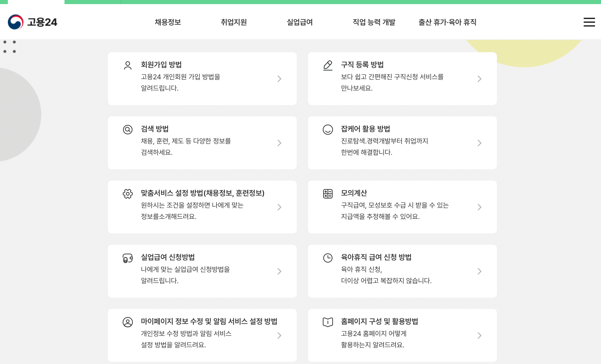Viewport: 601px width, 364px height.
Task: Click the person icon on 회원가입 방법 card
Action: (x=128, y=65)
